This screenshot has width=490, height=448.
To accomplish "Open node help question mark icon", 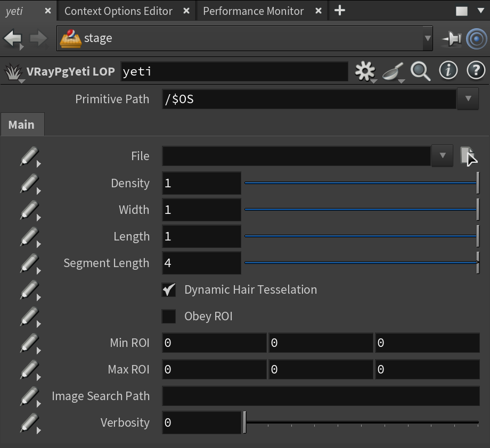I will [x=476, y=70].
